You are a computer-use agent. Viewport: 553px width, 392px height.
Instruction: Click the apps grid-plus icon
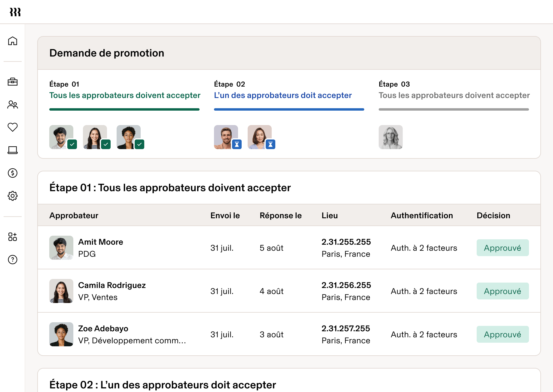click(13, 237)
